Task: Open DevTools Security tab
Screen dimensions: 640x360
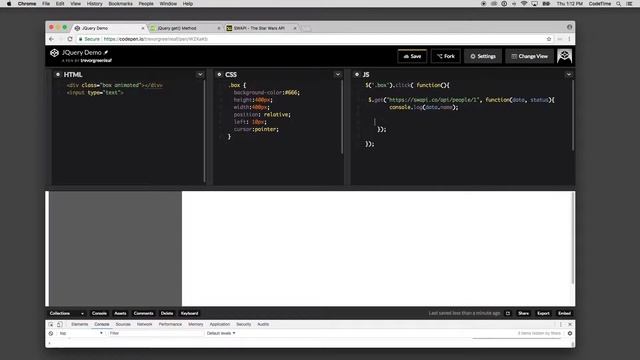Action: click(244, 324)
